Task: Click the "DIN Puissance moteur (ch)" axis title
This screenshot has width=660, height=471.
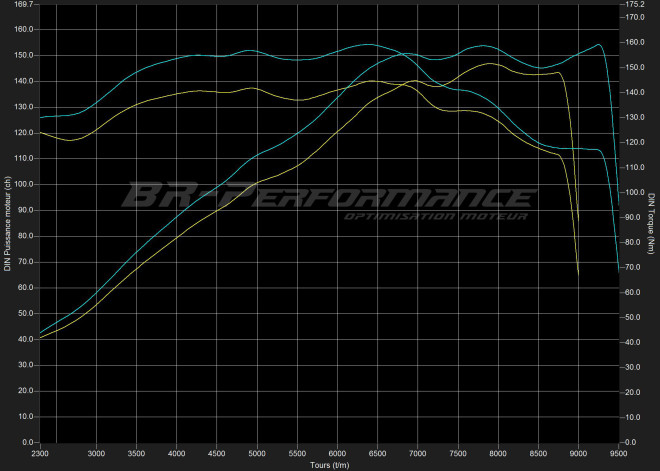Action: (x=7, y=224)
